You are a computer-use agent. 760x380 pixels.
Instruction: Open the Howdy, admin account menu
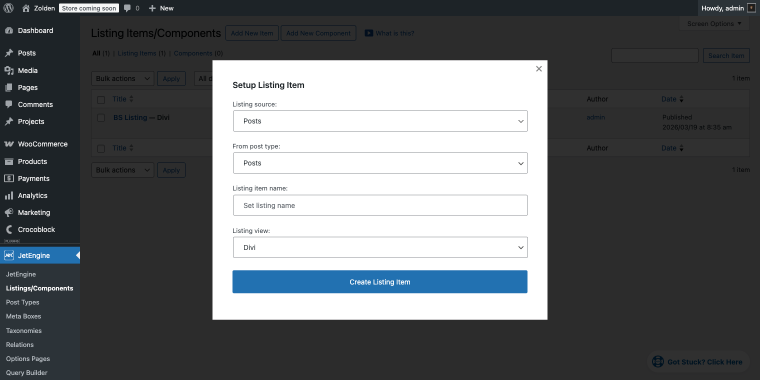point(728,8)
